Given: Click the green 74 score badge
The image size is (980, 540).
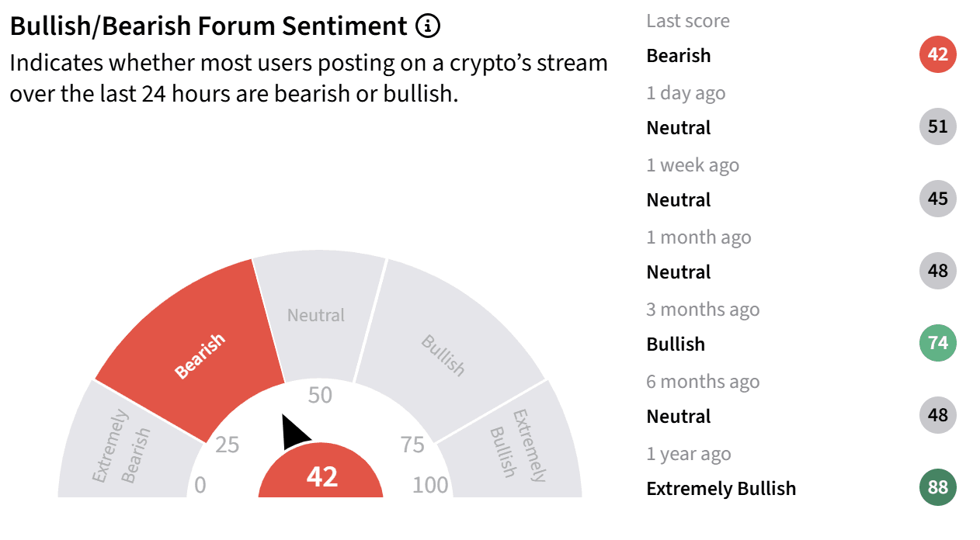Looking at the screenshot, I should coord(938,343).
